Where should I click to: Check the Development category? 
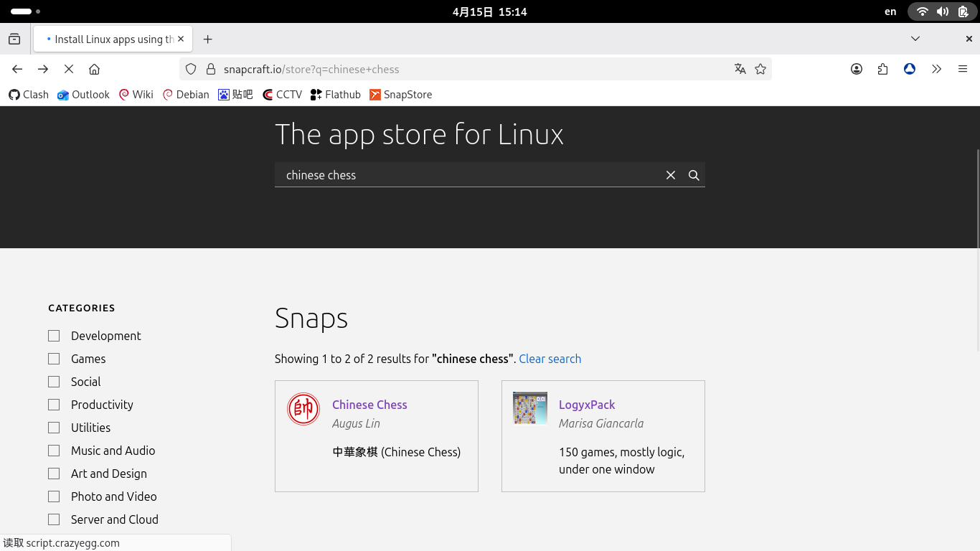54,336
